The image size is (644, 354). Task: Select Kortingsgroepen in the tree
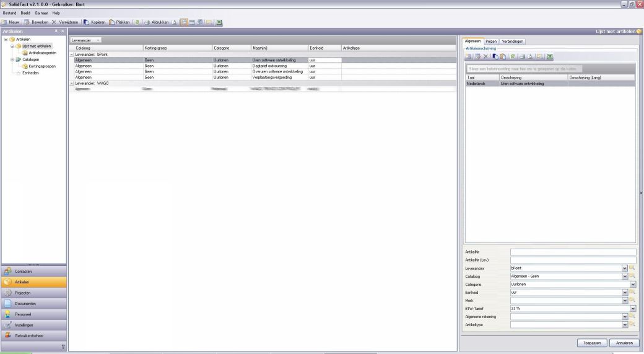click(42, 66)
